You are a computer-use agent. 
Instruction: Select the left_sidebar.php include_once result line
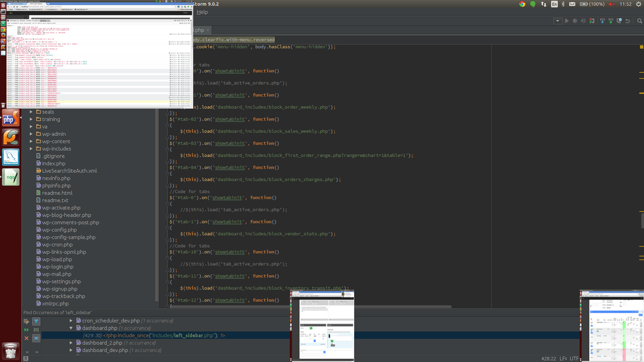coord(154,336)
